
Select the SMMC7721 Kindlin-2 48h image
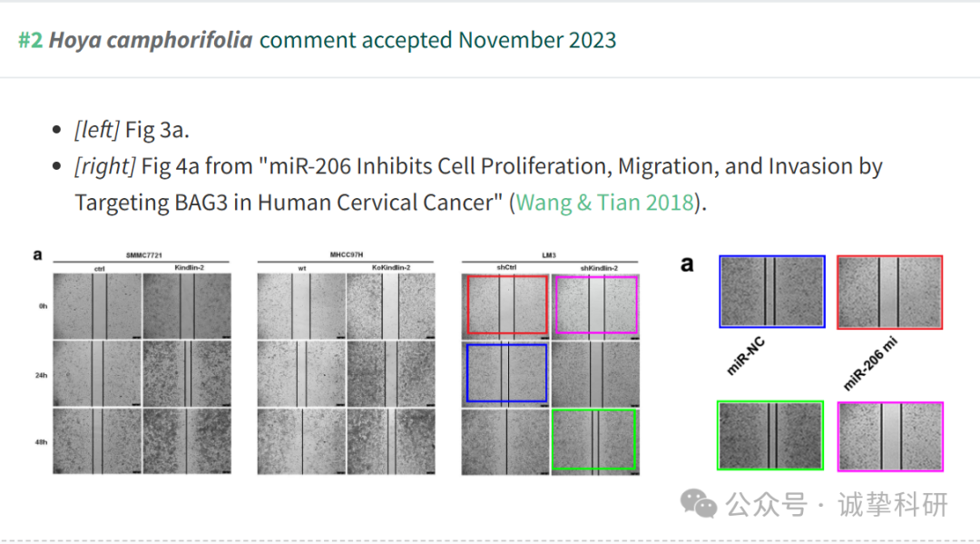click(x=187, y=440)
